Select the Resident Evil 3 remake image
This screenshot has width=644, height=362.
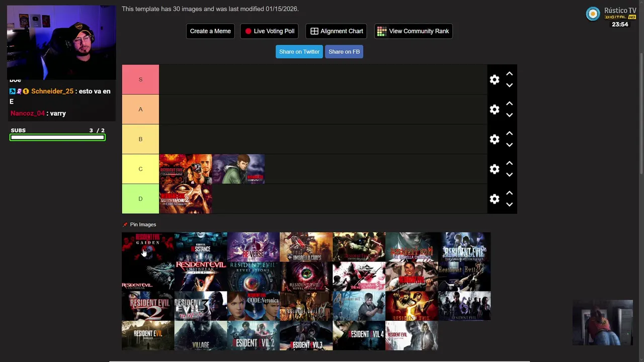(x=306, y=336)
